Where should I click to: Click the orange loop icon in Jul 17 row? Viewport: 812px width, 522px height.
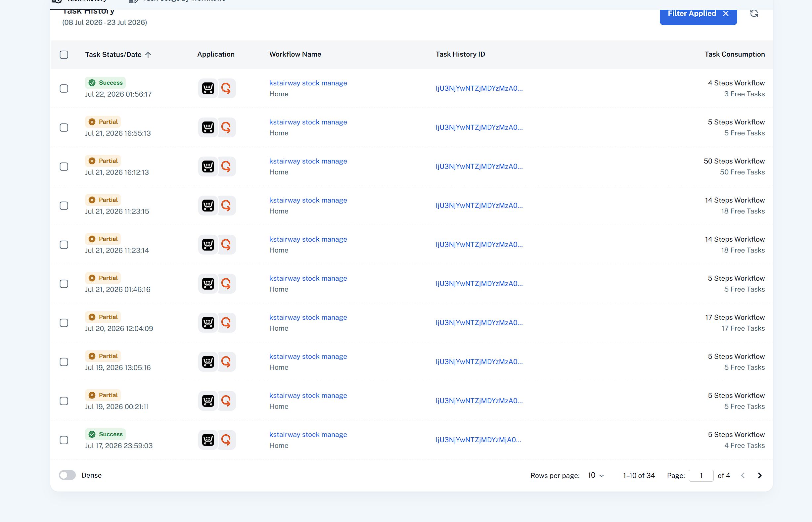pyautogui.click(x=226, y=440)
